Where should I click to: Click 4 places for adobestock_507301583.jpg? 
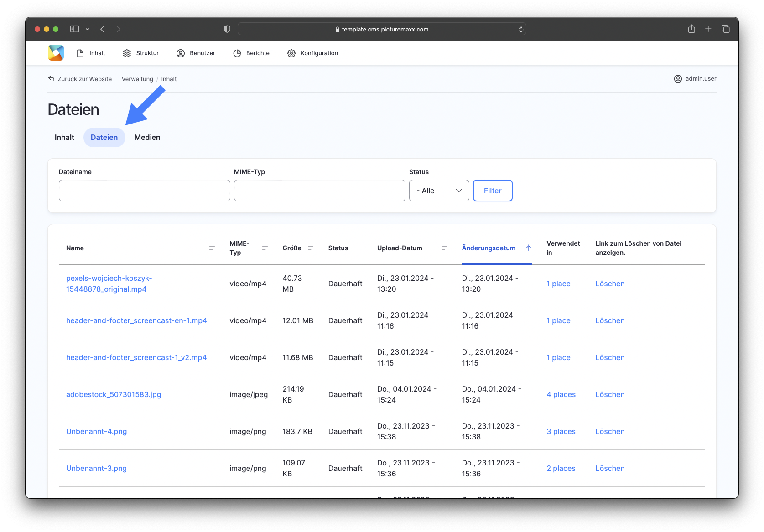click(561, 394)
